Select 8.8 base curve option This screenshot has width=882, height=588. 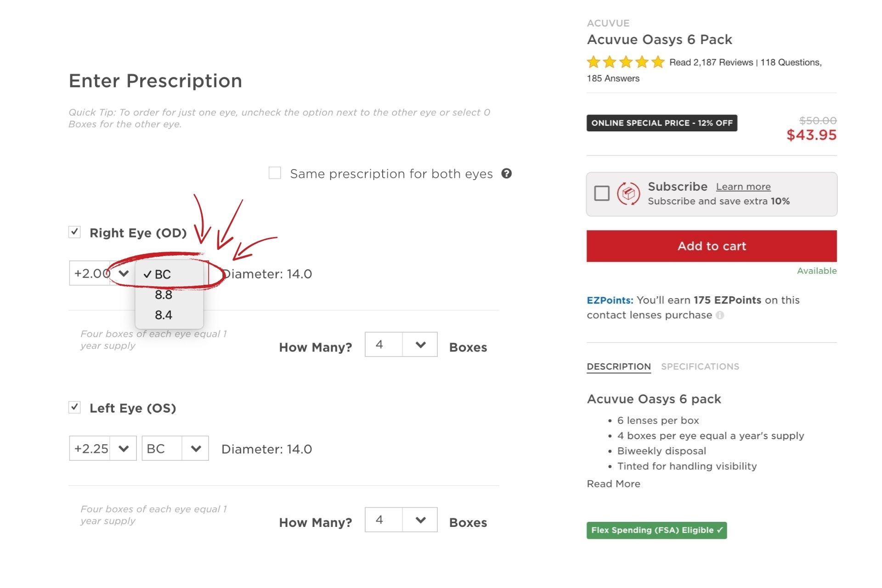(164, 295)
